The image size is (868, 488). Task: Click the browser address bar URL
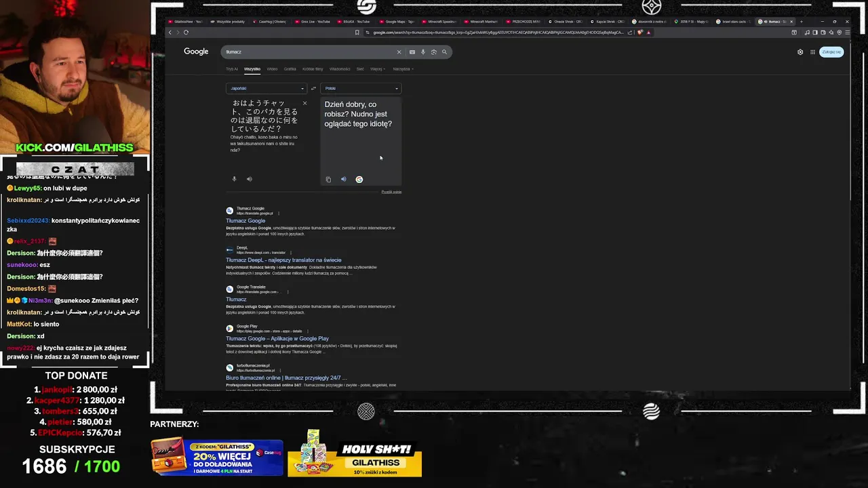click(498, 33)
